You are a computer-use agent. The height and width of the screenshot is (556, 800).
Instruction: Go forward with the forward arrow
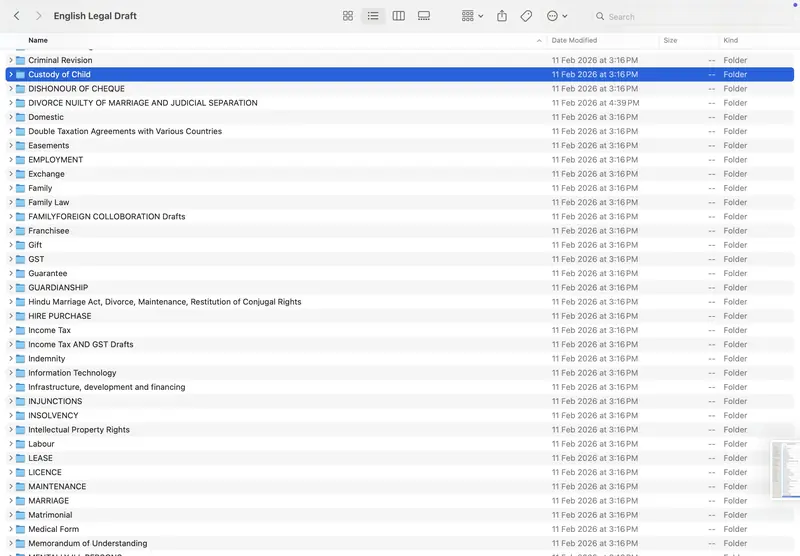pyautogui.click(x=38, y=16)
